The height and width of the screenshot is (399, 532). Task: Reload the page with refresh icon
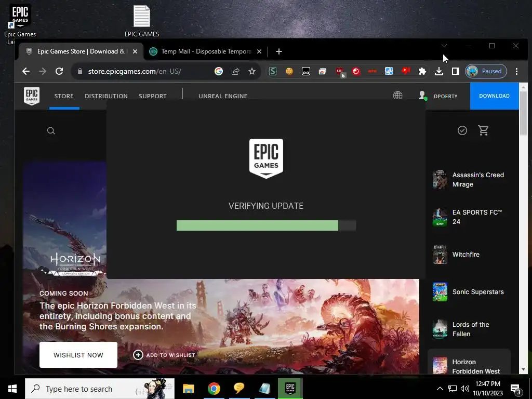[x=59, y=71]
